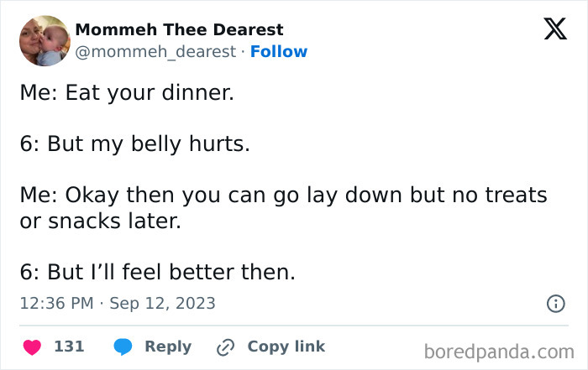Viewport: 588px width, 370px height.
Task: Open the Mommeh Thee Dearest profile picture
Action: [x=43, y=40]
